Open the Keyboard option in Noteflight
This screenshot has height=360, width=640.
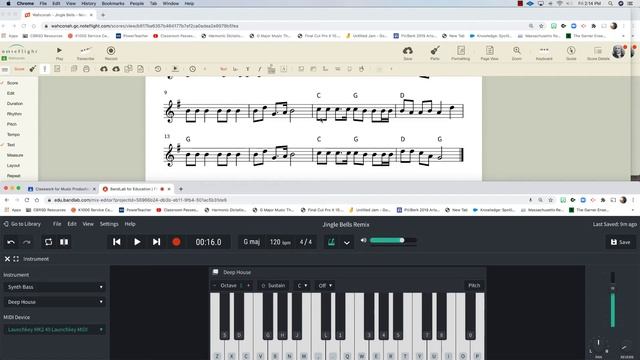[544, 53]
